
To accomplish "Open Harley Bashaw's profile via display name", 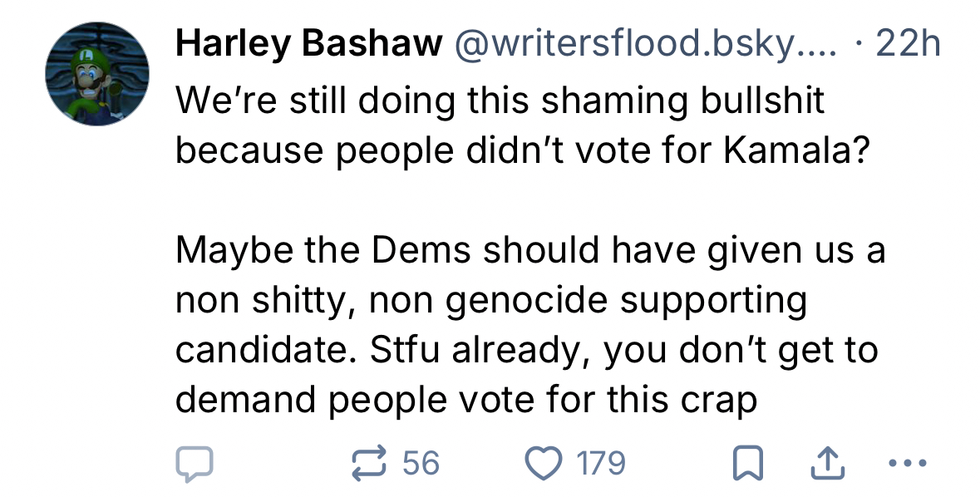I will (308, 45).
